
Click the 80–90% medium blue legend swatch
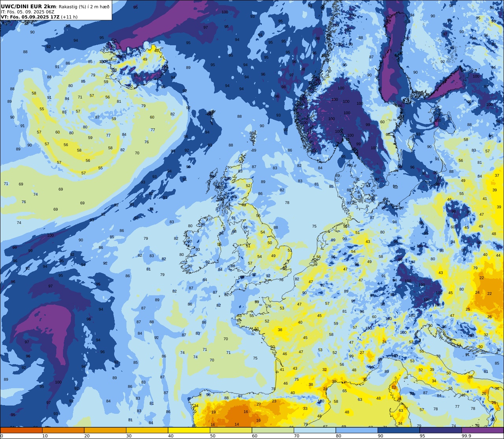pos(357,430)
